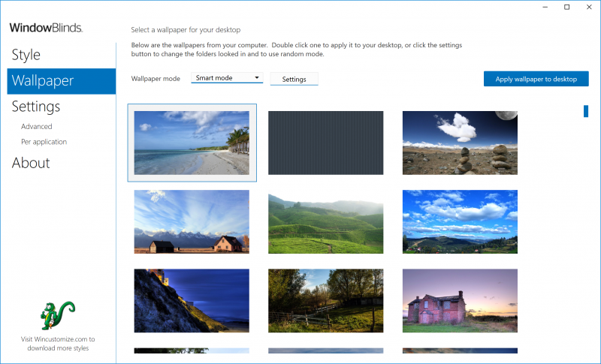Click the blue wallpaper list scrollbar thumb
The width and height of the screenshot is (601, 364).
(x=586, y=111)
